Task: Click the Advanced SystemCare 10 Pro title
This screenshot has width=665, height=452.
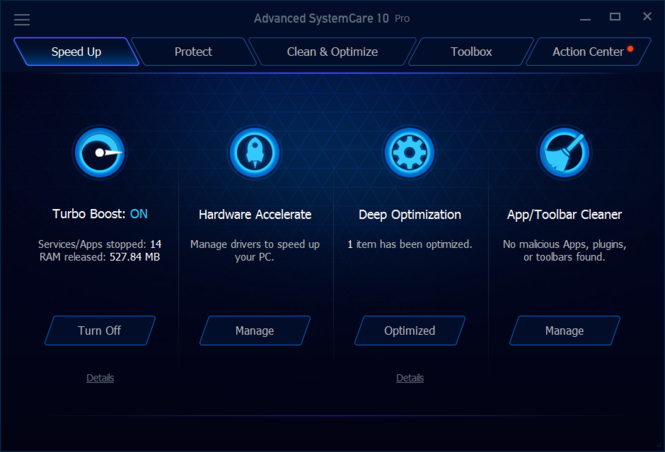Action: tap(332, 19)
